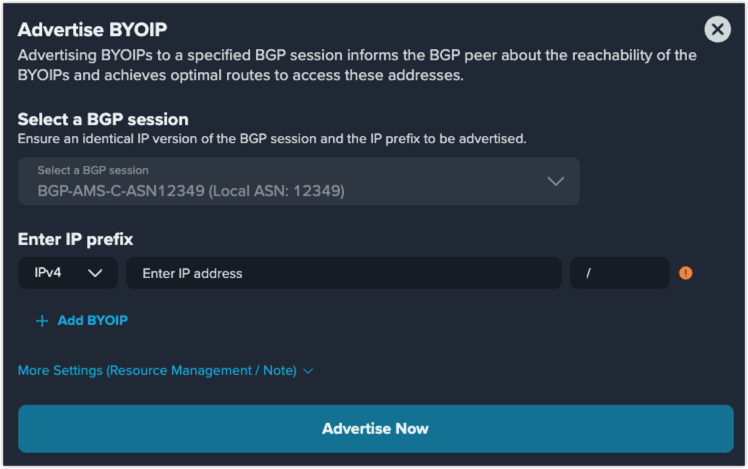Click the Advertising BYOIPs description paragraph
This screenshot has width=748, height=469.
click(357, 65)
